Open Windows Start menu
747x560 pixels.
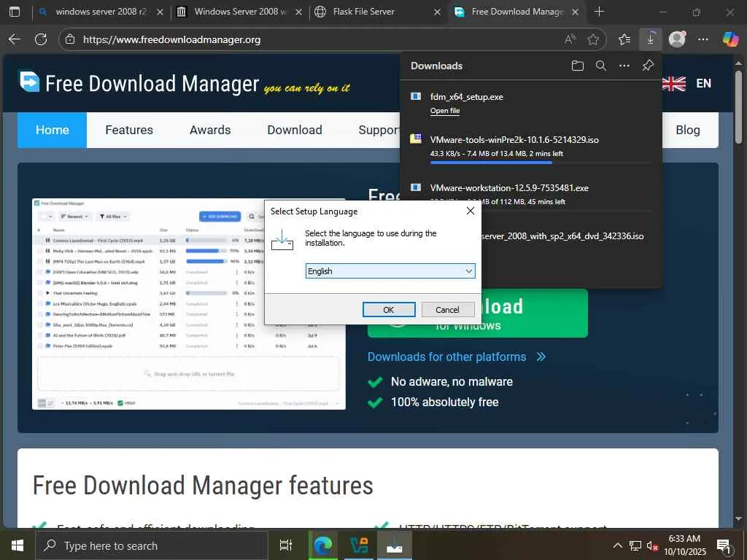(x=18, y=545)
